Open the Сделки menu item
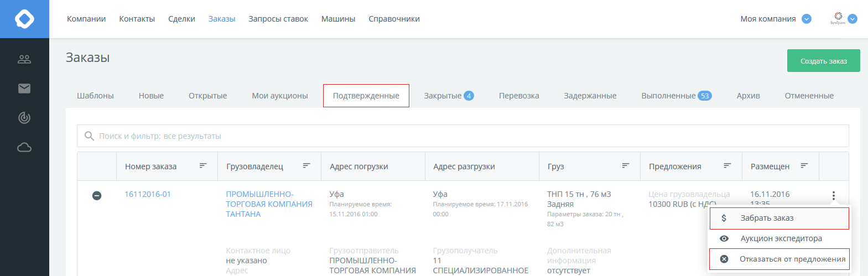 click(x=181, y=19)
